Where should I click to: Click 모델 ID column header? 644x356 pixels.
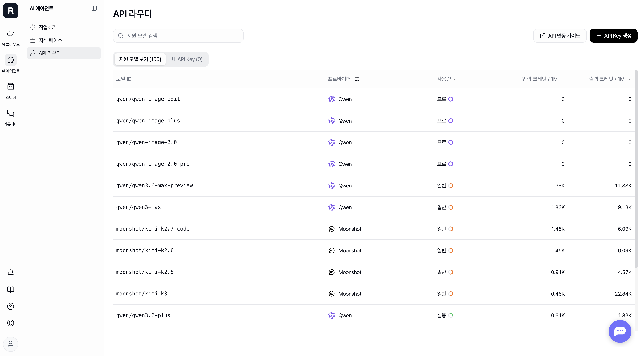[124, 79]
